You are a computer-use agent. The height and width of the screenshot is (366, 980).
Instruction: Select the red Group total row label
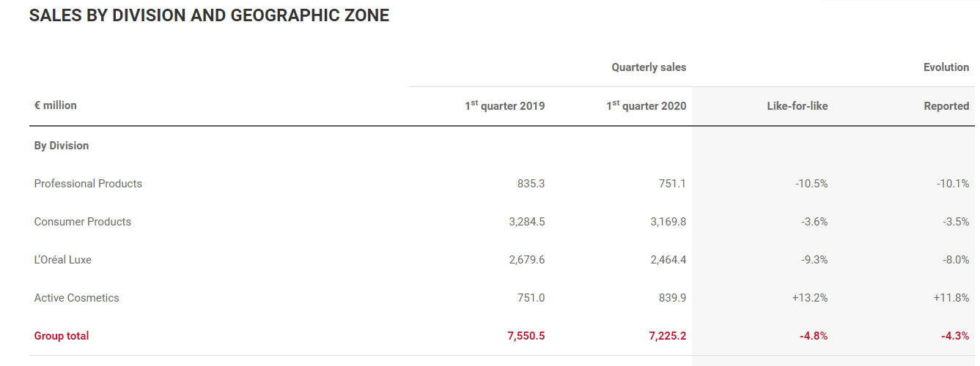coord(62,336)
